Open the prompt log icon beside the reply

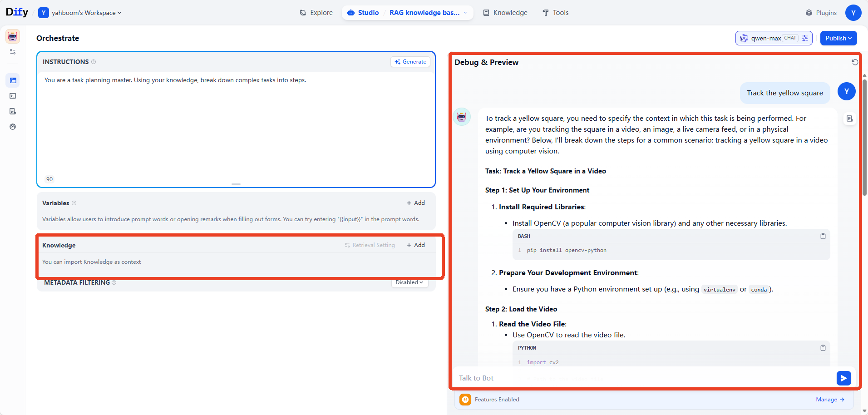[x=849, y=119]
